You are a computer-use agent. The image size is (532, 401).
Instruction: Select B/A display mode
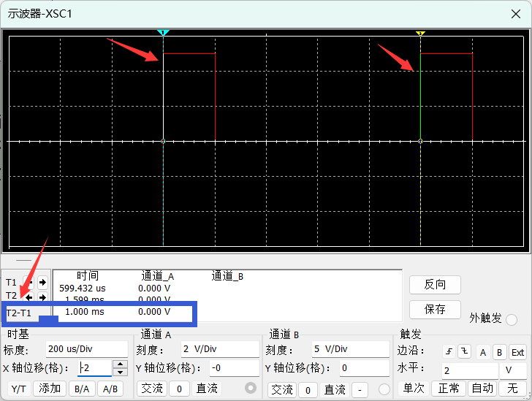[82, 389]
